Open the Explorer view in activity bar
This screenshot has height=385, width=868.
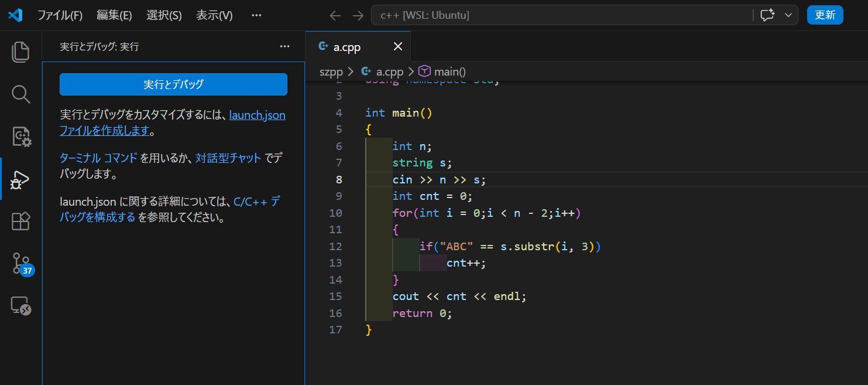tap(21, 52)
